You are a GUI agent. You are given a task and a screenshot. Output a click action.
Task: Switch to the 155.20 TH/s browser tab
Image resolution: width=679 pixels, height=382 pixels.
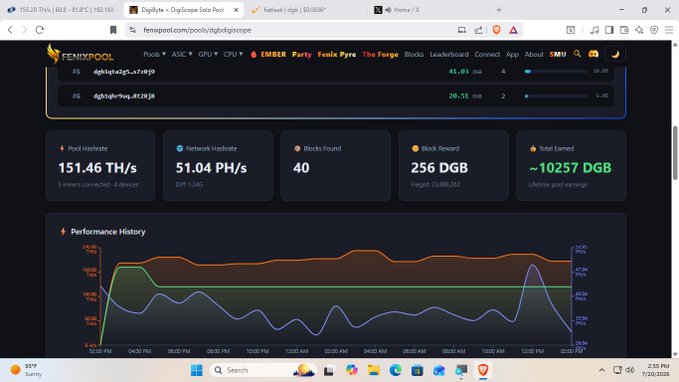(61, 10)
